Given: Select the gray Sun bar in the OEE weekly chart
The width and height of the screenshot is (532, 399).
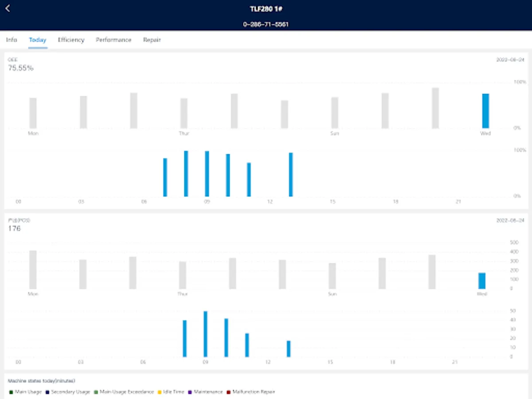Looking at the screenshot, I should tap(335, 113).
